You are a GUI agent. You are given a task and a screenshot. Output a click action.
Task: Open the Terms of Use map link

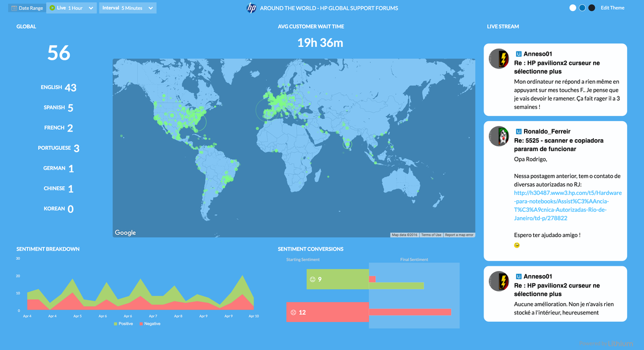pyautogui.click(x=431, y=235)
